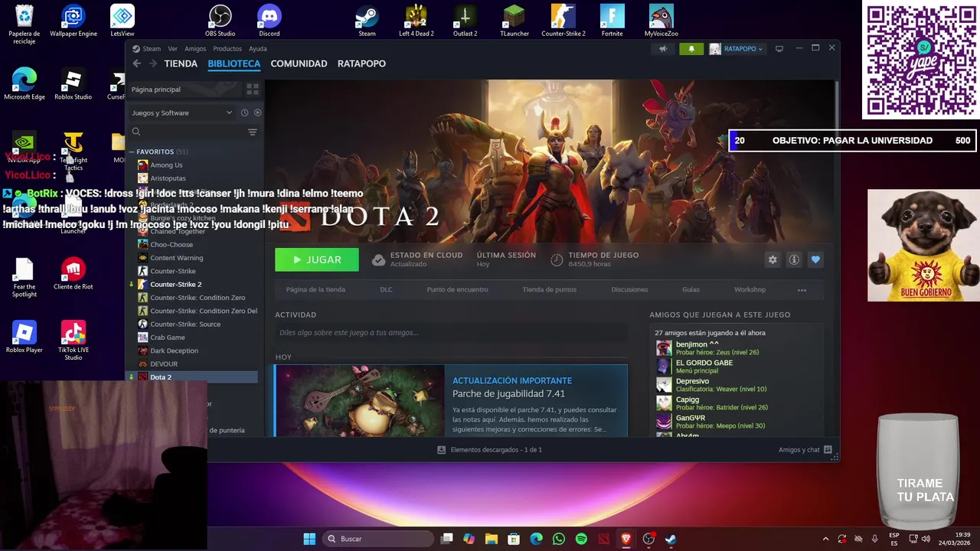The width and height of the screenshot is (980, 551).
Task: Switch library to grid collections view icon
Action: point(253,90)
